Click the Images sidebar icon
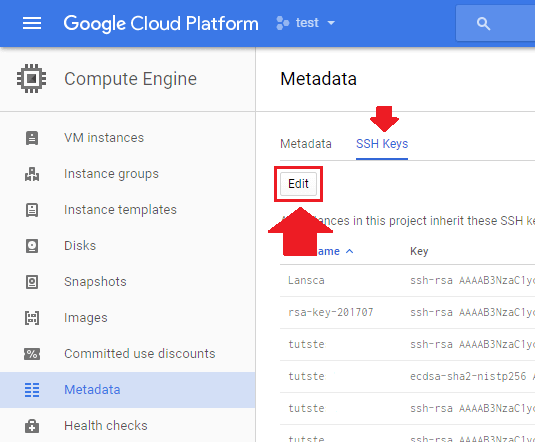Image resolution: width=535 pixels, height=442 pixels. pyautogui.click(x=32, y=318)
